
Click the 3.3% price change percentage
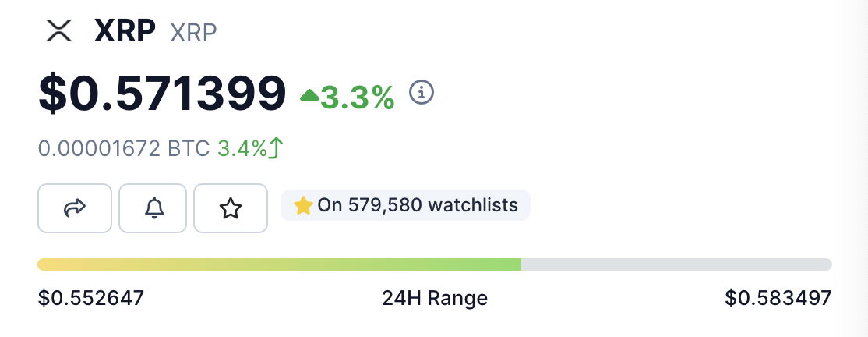coord(358,97)
